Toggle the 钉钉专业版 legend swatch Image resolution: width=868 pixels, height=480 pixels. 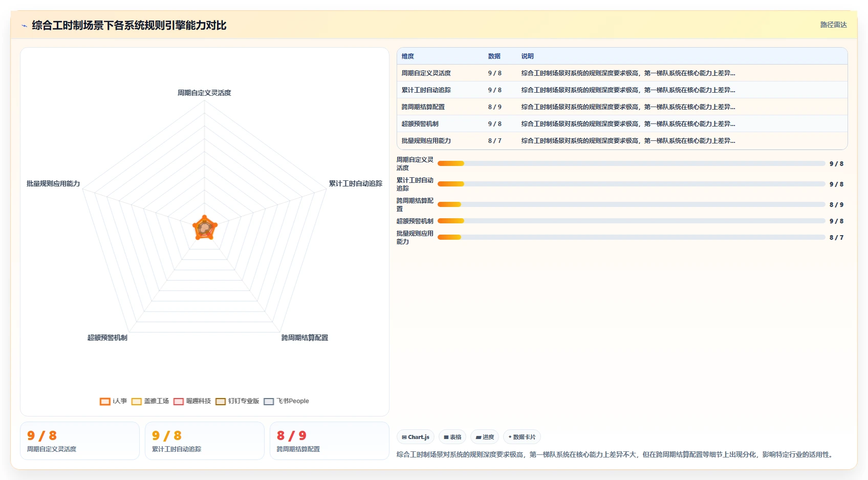pos(221,402)
